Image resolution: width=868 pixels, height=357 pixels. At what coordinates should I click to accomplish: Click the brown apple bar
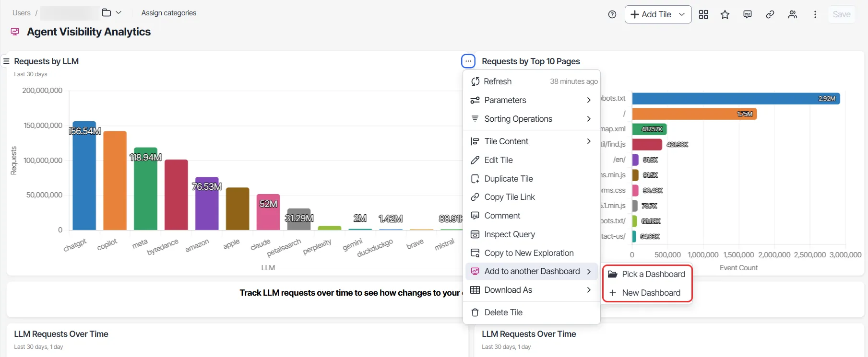click(x=238, y=208)
